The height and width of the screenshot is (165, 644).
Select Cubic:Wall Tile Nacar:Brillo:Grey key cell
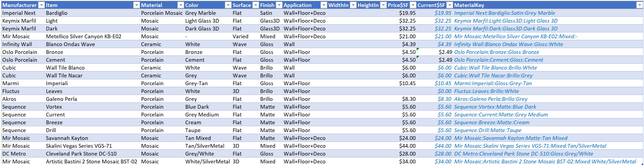click(x=548, y=75)
